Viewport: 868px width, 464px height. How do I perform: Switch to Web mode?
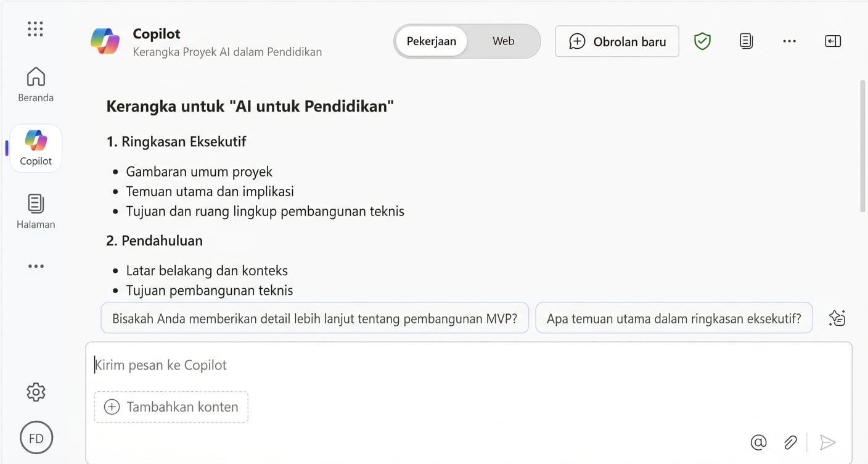[502, 41]
